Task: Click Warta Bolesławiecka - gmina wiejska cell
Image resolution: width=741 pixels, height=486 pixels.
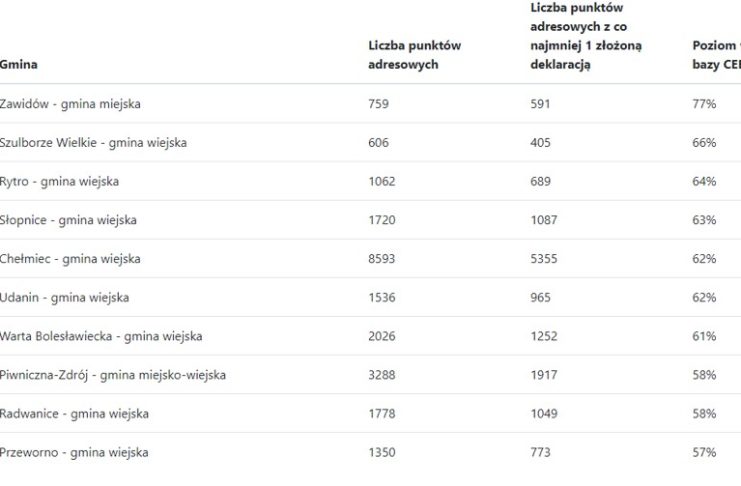Action: tap(101, 337)
